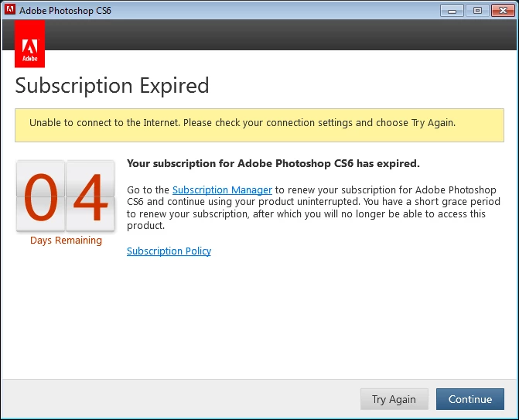This screenshot has height=420, width=519.
Task: Open the Subscription Manager link
Action: pos(222,190)
